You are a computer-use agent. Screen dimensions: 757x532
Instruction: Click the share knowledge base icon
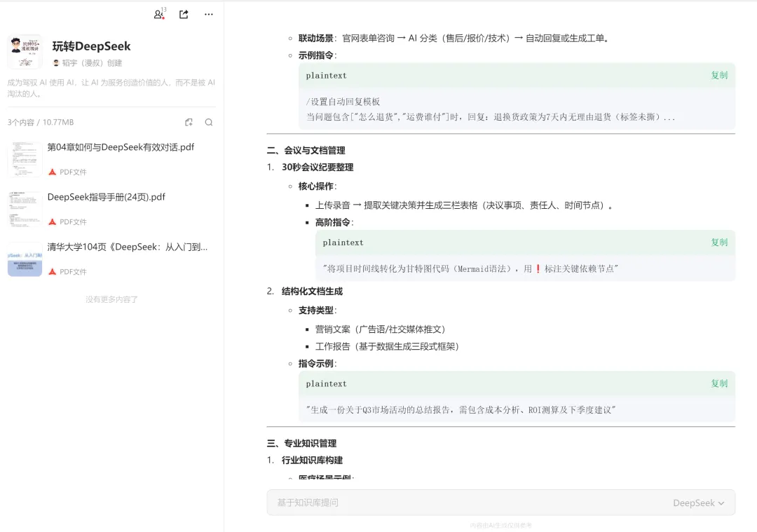click(184, 14)
